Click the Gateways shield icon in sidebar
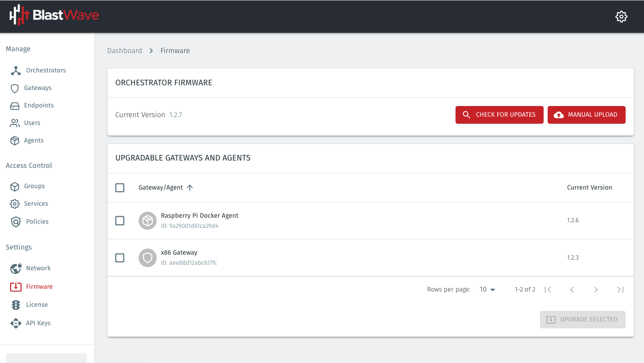 (15, 88)
